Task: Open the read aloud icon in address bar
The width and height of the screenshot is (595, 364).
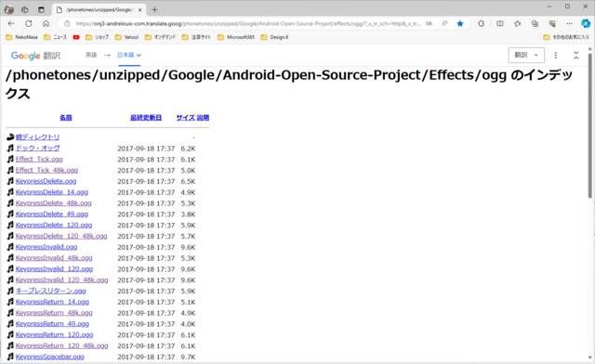Action: (x=444, y=23)
